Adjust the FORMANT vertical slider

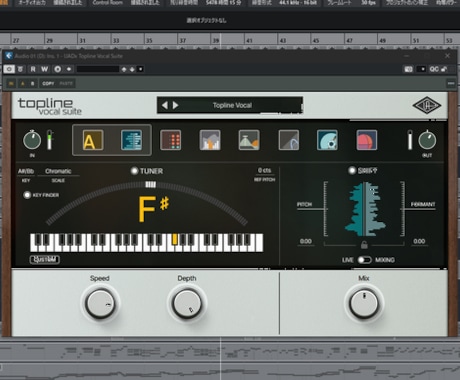pos(403,209)
